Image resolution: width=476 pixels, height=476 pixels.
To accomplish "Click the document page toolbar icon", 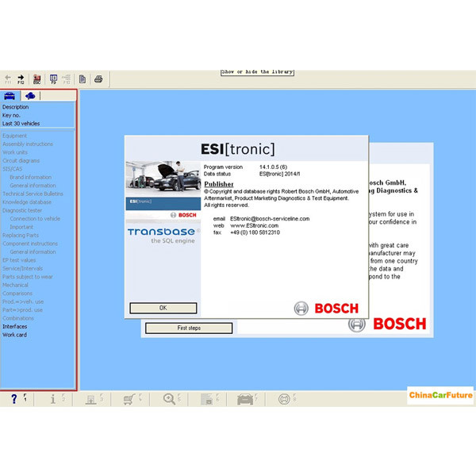I will pyautogui.click(x=83, y=79).
